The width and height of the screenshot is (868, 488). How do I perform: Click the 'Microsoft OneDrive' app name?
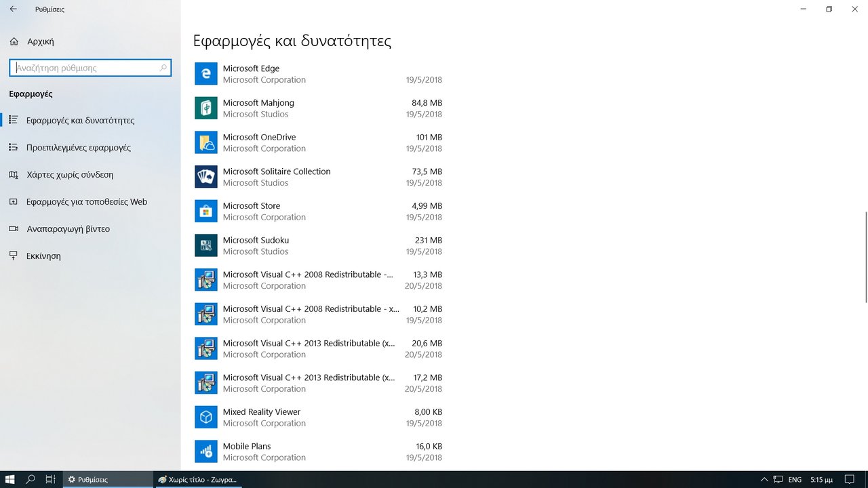point(259,137)
